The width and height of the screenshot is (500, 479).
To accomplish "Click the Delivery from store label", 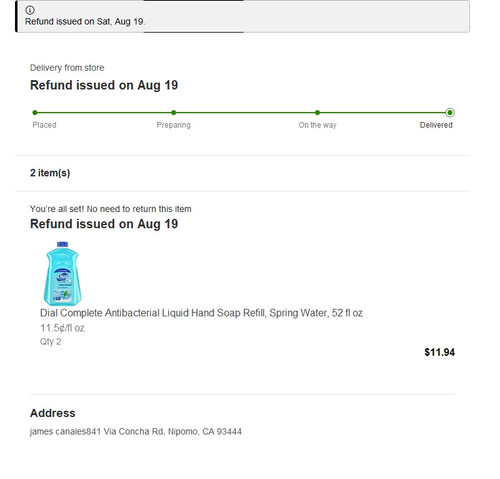I will pos(67,68).
